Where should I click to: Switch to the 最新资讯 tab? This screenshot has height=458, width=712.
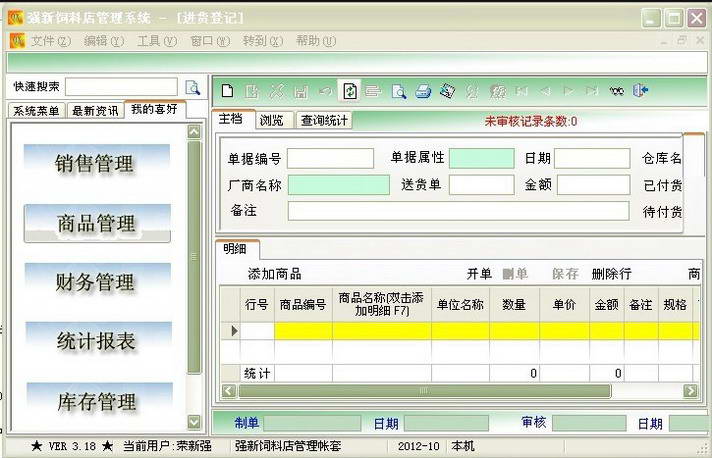click(95, 111)
